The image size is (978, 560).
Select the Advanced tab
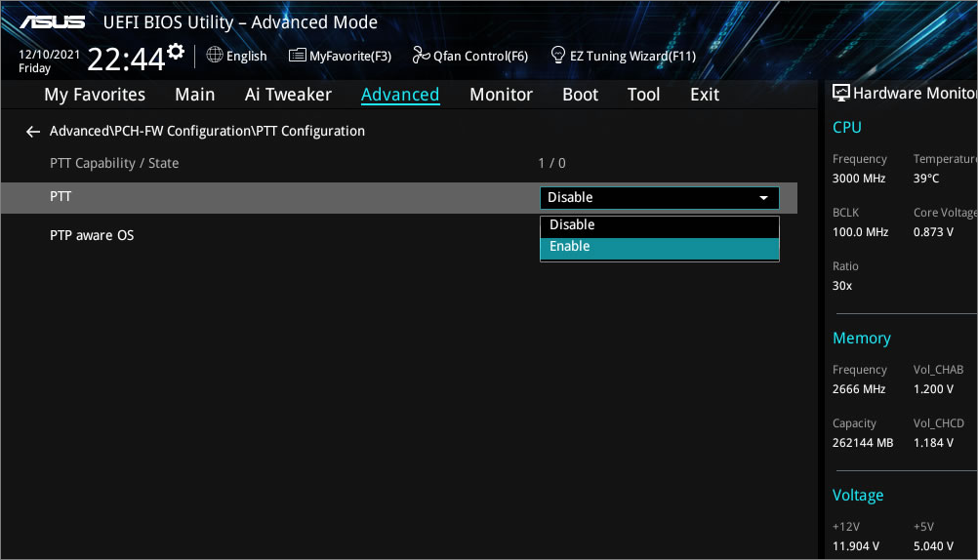[400, 95]
